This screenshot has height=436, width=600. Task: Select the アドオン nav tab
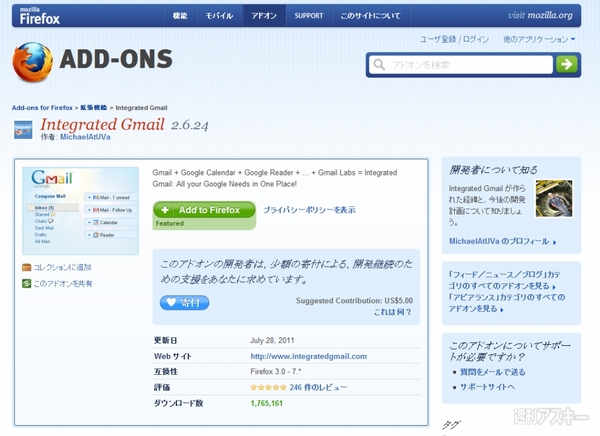pos(264,16)
